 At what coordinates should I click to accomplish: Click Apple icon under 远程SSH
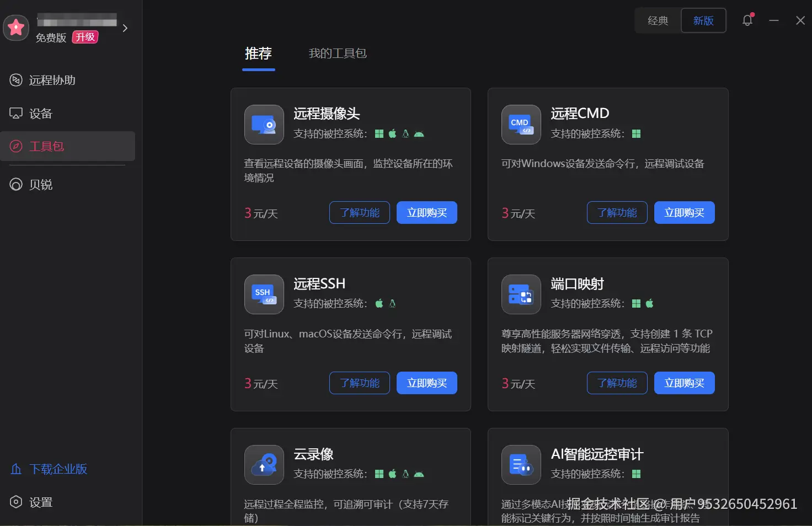coord(379,304)
